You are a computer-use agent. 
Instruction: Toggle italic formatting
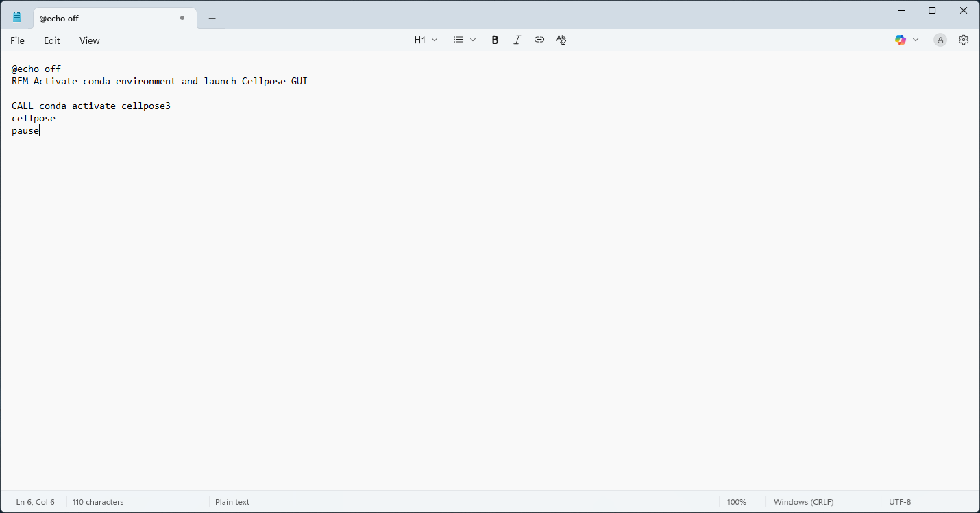[517, 40]
